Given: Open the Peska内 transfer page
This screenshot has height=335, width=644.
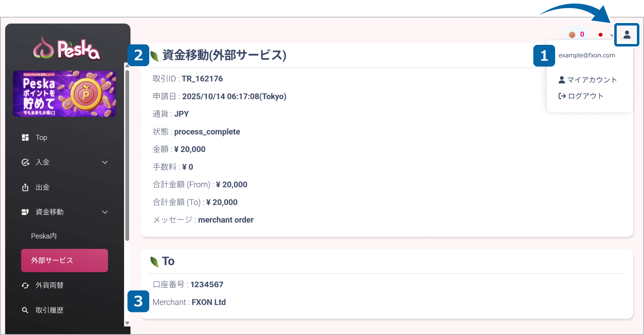Looking at the screenshot, I should pyautogui.click(x=44, y=236).
